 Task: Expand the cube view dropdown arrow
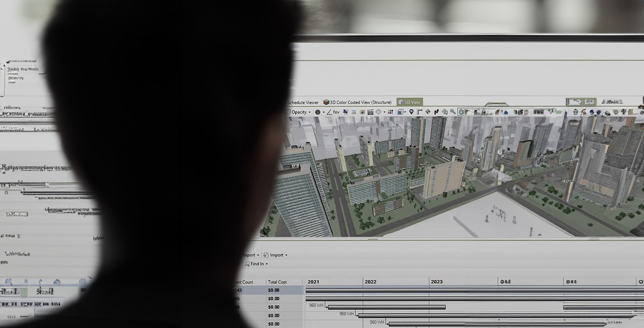coord(405,112)
